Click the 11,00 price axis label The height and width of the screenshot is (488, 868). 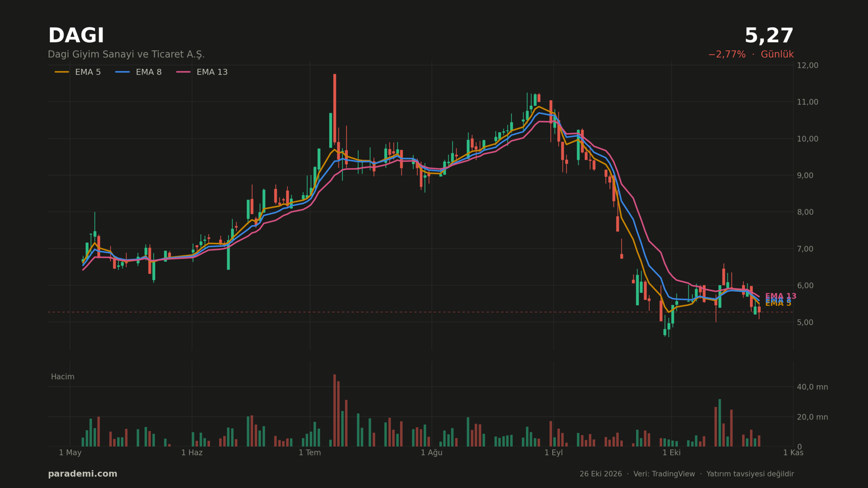coord(807,102)
